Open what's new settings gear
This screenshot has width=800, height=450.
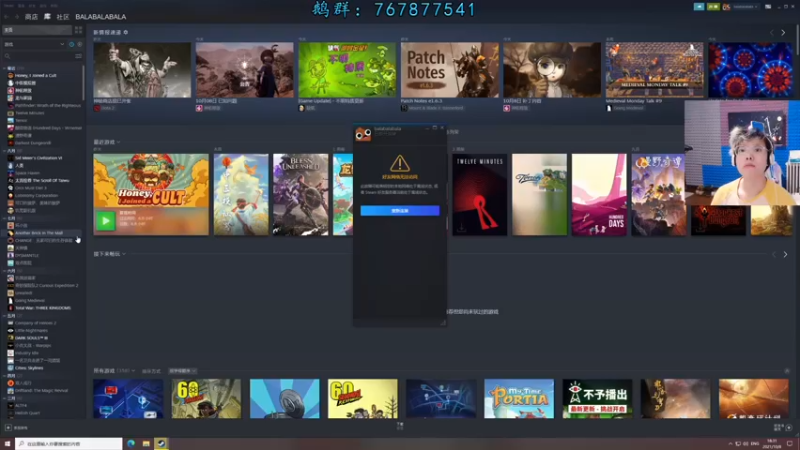(x=126, y=32)
